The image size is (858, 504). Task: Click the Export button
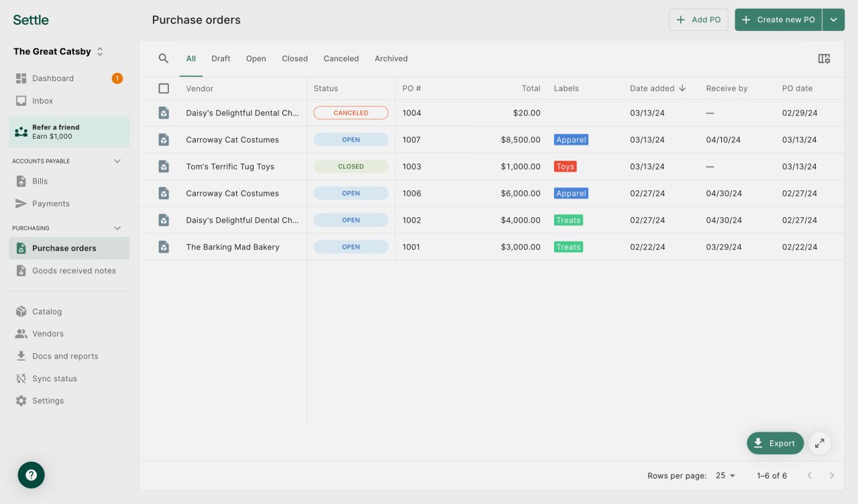[775, 443]
